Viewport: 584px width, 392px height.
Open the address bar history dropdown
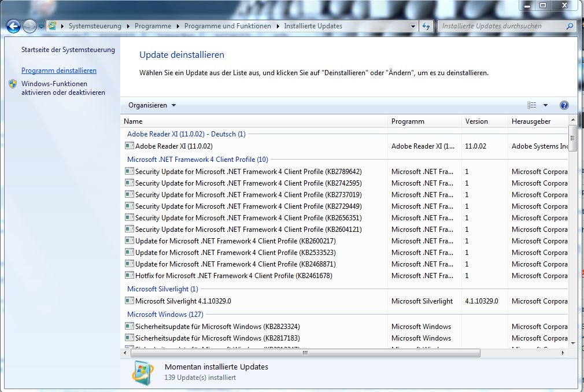tap(413, 27)
